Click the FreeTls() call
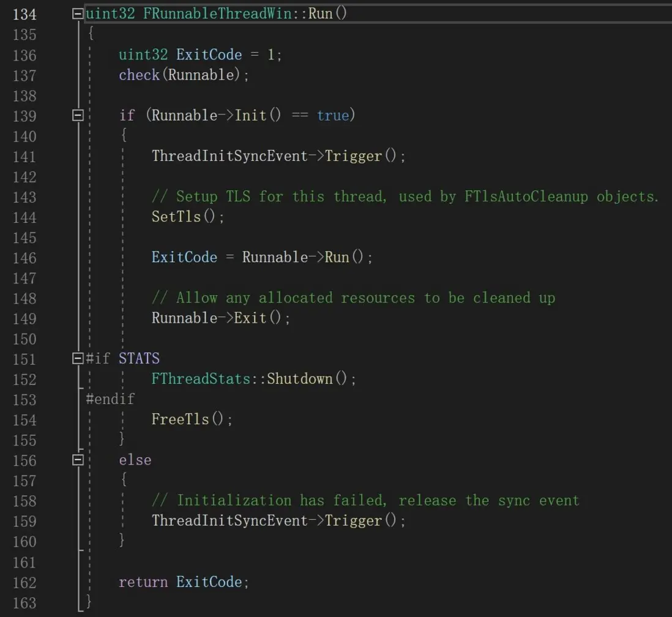This screenshot has height=617, width=672. (x=192, y=419)
